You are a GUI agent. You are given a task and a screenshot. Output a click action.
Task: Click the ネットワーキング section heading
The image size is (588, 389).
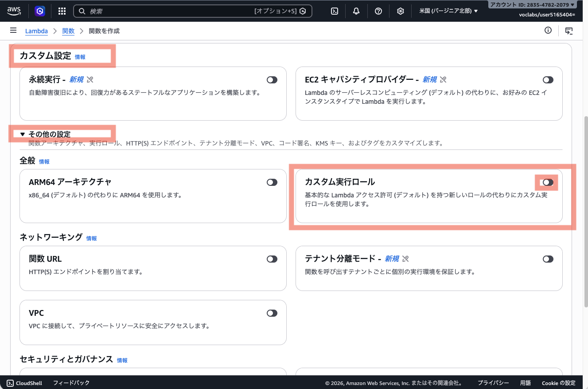51,237
